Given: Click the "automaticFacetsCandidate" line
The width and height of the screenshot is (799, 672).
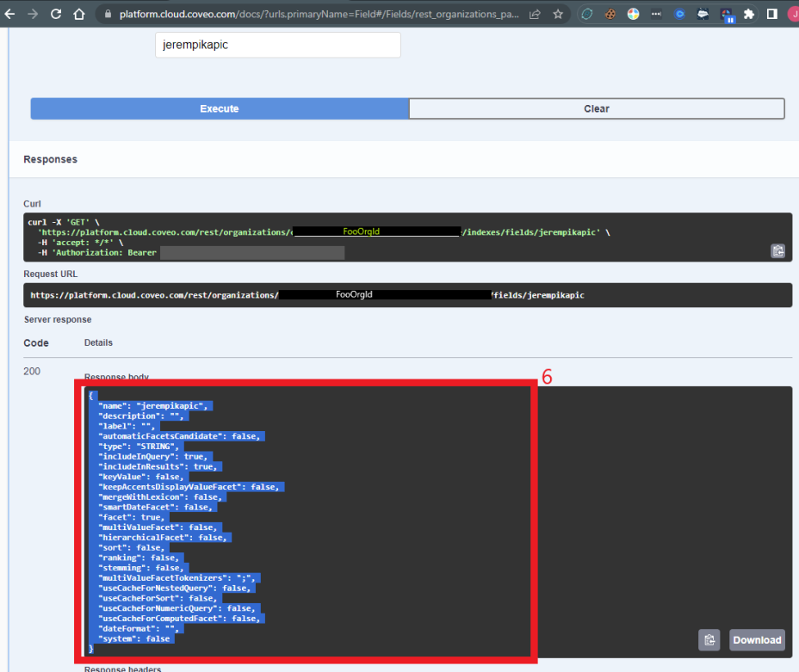Looking at the screenshot, I should point(179,436).
